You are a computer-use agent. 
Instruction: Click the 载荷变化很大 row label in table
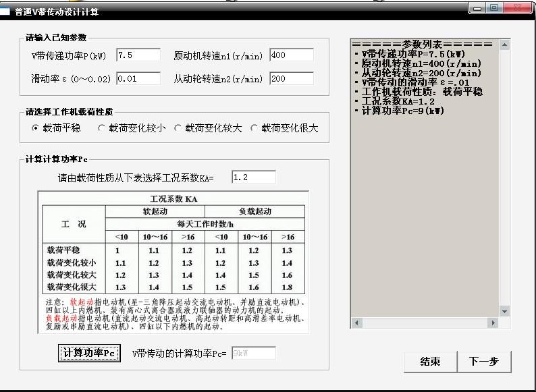coord(72,287)
